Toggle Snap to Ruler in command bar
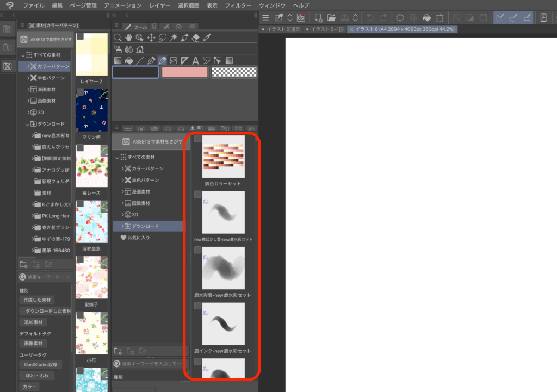This screenshot has height=392, width=557. point(500,18)
